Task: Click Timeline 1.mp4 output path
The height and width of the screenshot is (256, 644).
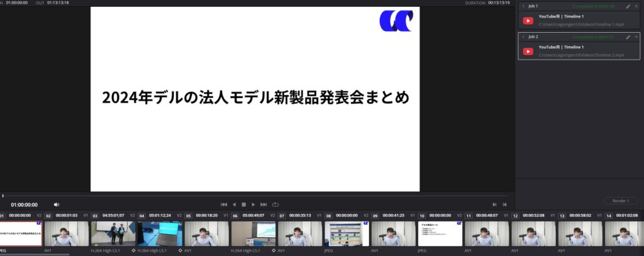Action: click(x=581, y=25)
